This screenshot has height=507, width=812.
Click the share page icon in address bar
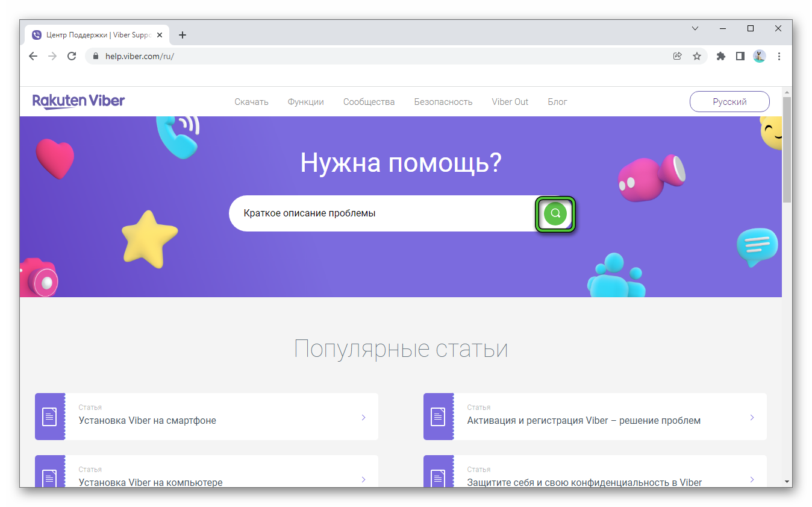pyautogui.click(x=678, y=56)
